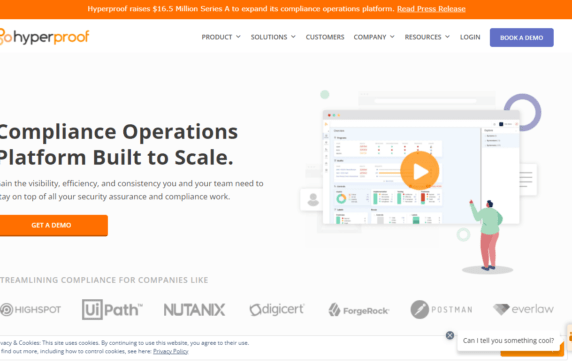Close the chat popup message
This screenshot has height=364, width=572.
(x=450, y=335)
